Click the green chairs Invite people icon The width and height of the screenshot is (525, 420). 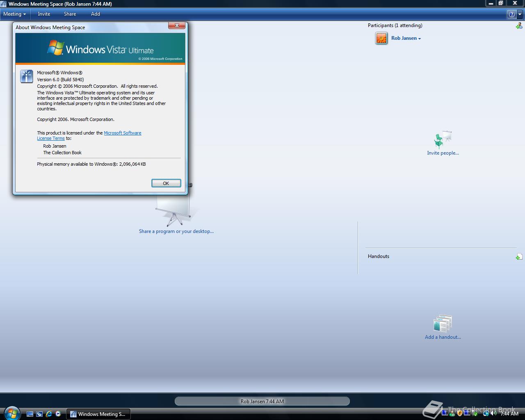point(443,139)
